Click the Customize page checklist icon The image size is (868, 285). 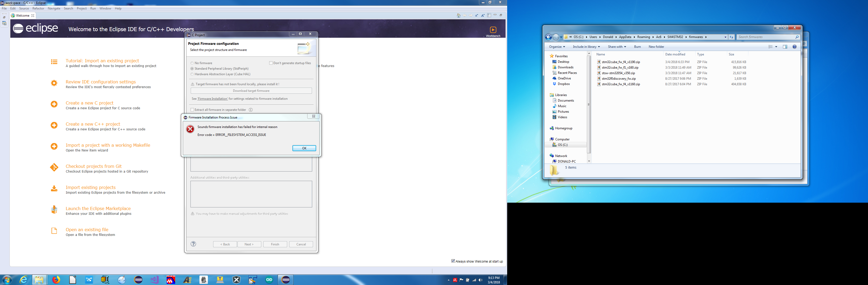click(489, 16)
